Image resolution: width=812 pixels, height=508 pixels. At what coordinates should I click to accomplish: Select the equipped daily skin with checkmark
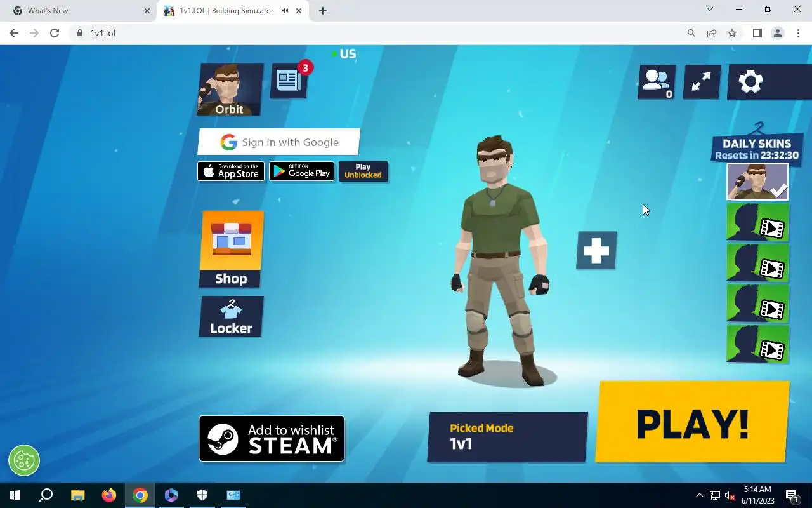(757, 182)
